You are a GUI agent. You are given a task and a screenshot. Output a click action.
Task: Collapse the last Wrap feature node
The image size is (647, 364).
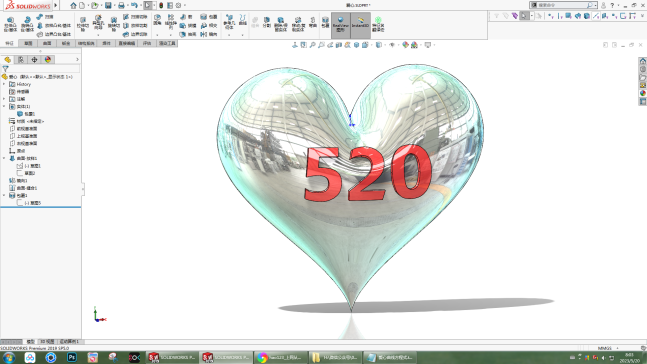[x=4, y=196]
